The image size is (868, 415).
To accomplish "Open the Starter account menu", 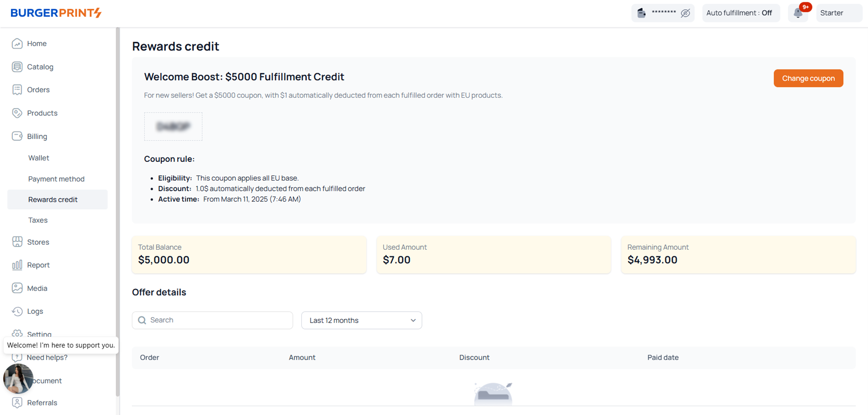I will [x=838, y=13].
